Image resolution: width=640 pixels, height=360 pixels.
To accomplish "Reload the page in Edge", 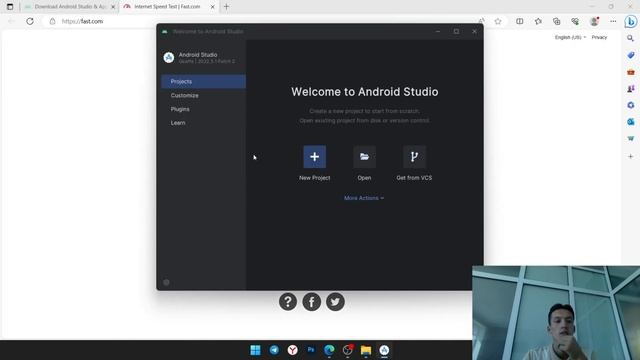I will 30,21.
